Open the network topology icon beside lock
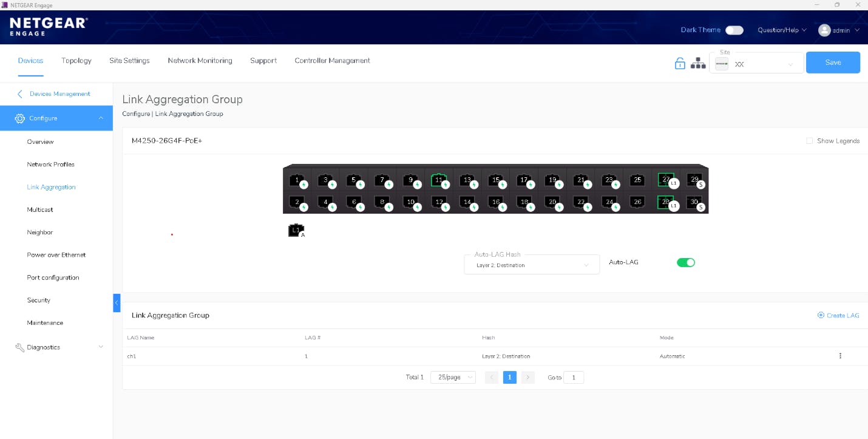868x439 pixels. (698, 63)
